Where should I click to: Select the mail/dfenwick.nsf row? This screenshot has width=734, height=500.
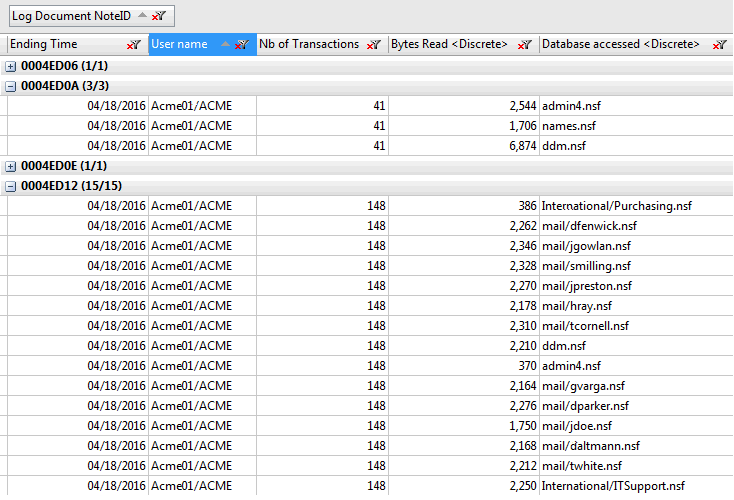pyautogui.click(x=589, y=226)
